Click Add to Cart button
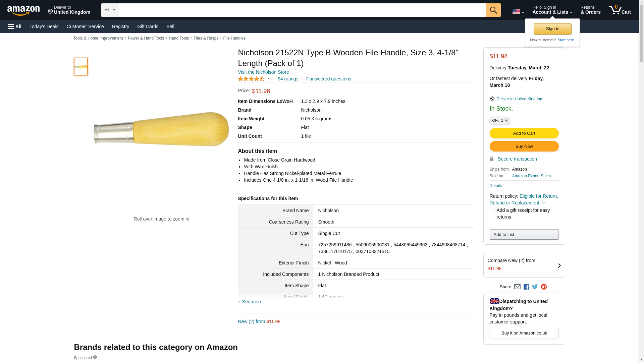This screenshot has width=644, height=362. coord(524,133)
